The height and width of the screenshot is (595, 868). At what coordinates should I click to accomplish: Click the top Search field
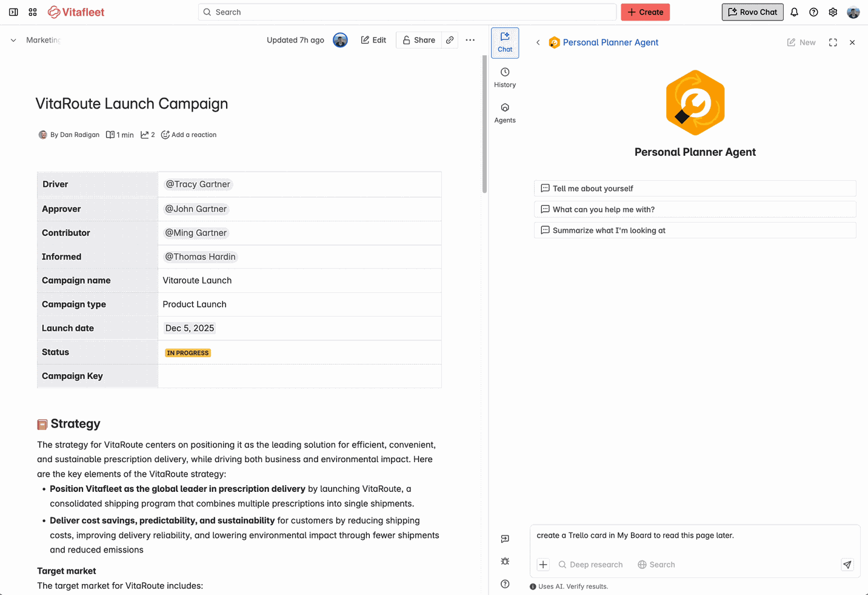coord(407,12)
